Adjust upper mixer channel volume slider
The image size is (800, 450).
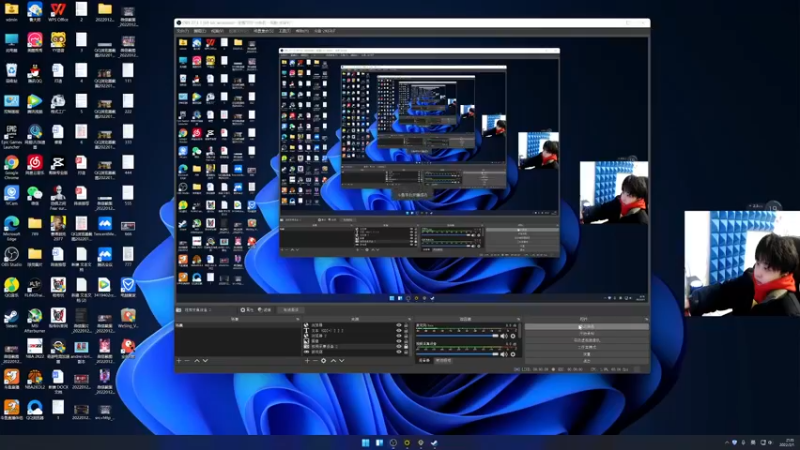[x=457, y=336]
